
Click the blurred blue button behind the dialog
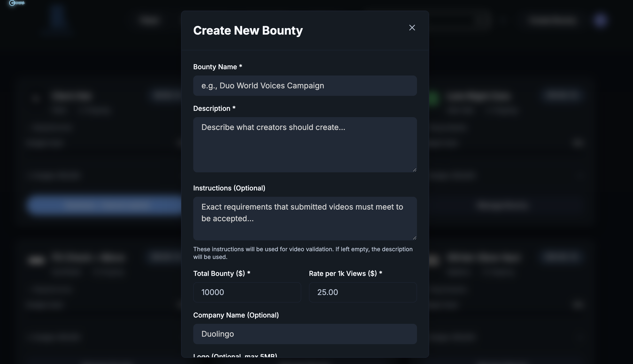[x=105, y=205]
